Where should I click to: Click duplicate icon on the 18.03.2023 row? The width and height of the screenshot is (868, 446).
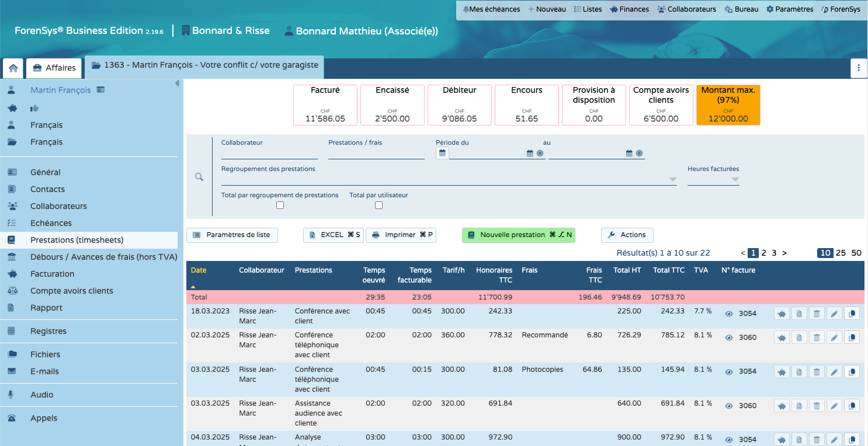click(x=852, y=313)
